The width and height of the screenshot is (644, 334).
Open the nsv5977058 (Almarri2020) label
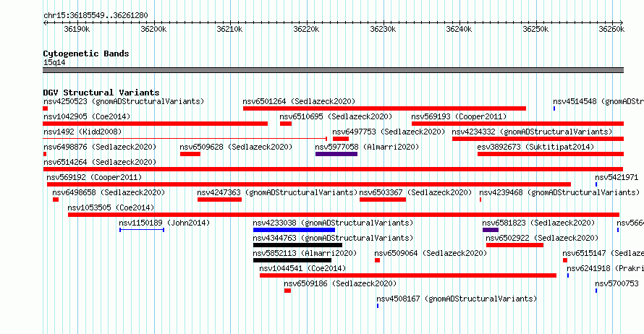(x=367, y=147)
